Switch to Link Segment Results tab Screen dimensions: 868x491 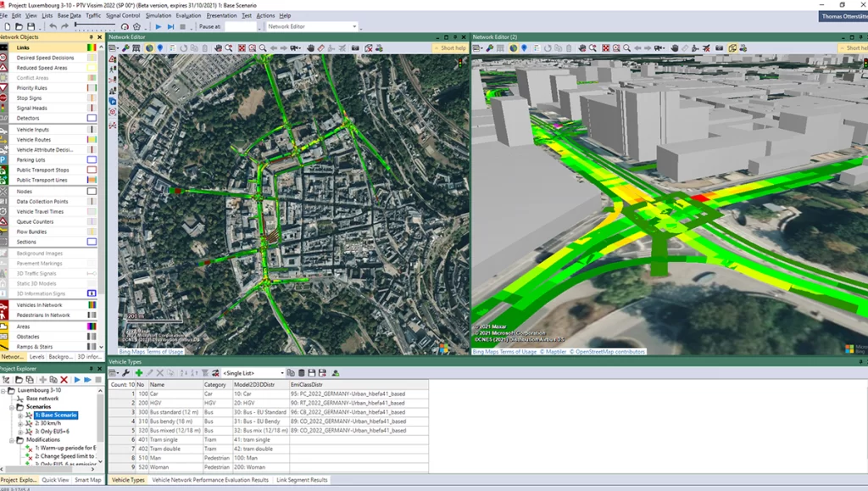(x=302, y=480)
